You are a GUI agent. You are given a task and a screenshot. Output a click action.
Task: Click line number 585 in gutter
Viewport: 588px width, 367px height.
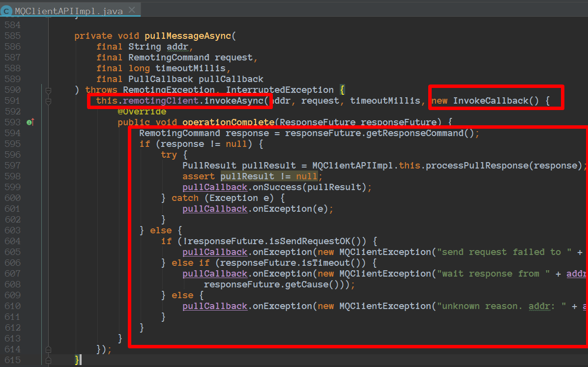(13, 36)
